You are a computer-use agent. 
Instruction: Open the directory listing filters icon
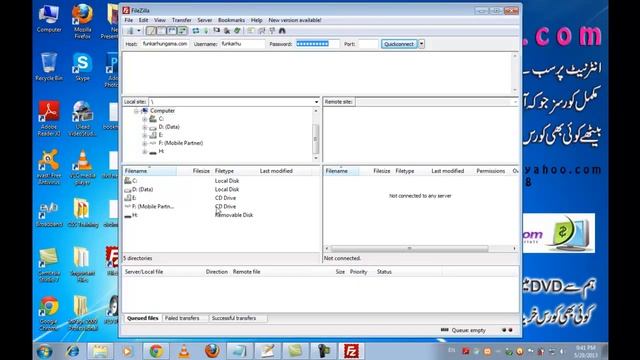pos(251,31)
